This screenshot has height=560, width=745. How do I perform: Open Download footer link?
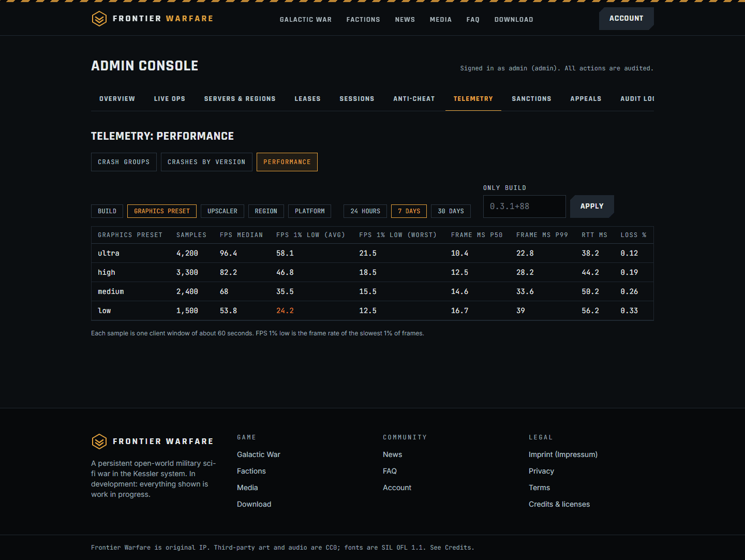(254, 504)
